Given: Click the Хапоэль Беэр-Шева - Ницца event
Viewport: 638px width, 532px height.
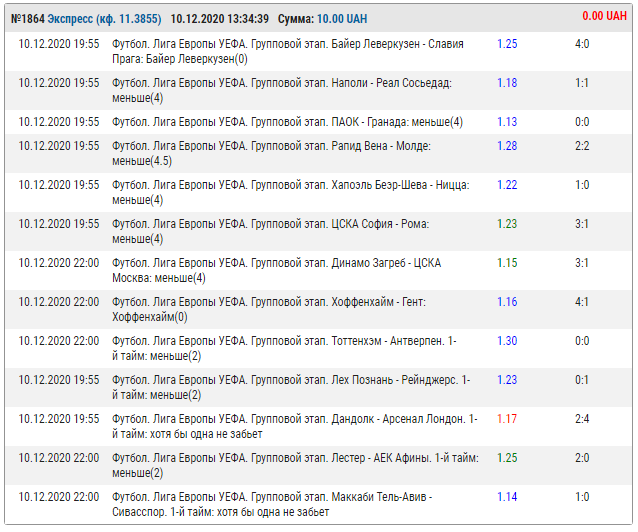Looking at the screenshot, I should [291, 193].
